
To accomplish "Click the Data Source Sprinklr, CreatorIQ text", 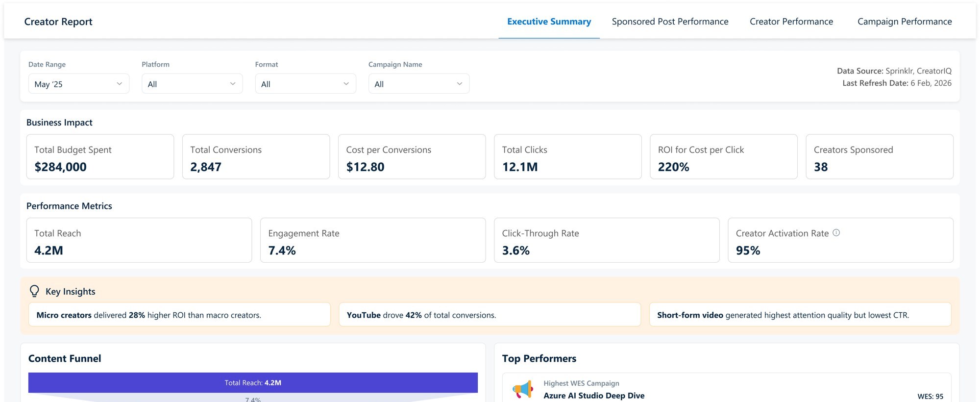I will point(894,71).
